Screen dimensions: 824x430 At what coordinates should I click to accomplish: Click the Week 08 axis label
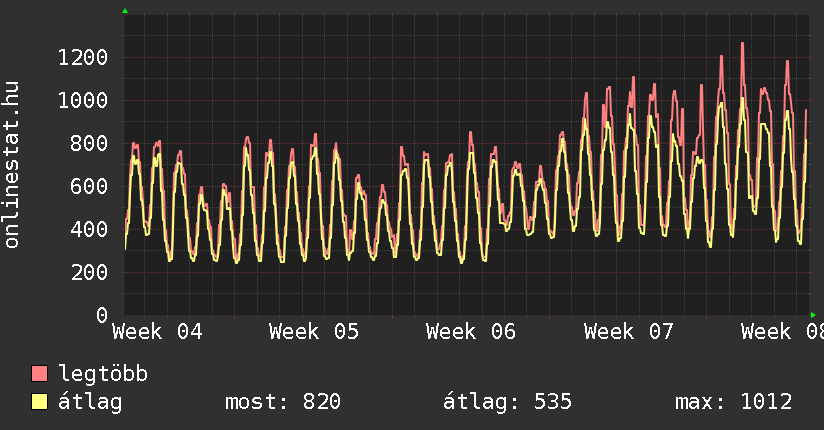click(x=781, y=332)
